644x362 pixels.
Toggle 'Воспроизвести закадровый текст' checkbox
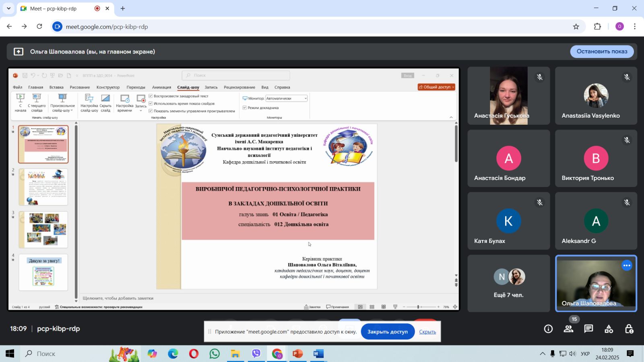[x=151, y=96]
